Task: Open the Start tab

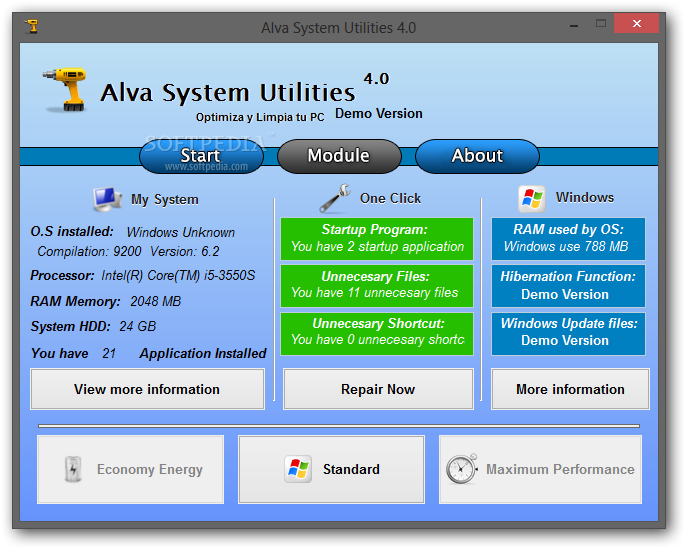Action: point(201,156)
